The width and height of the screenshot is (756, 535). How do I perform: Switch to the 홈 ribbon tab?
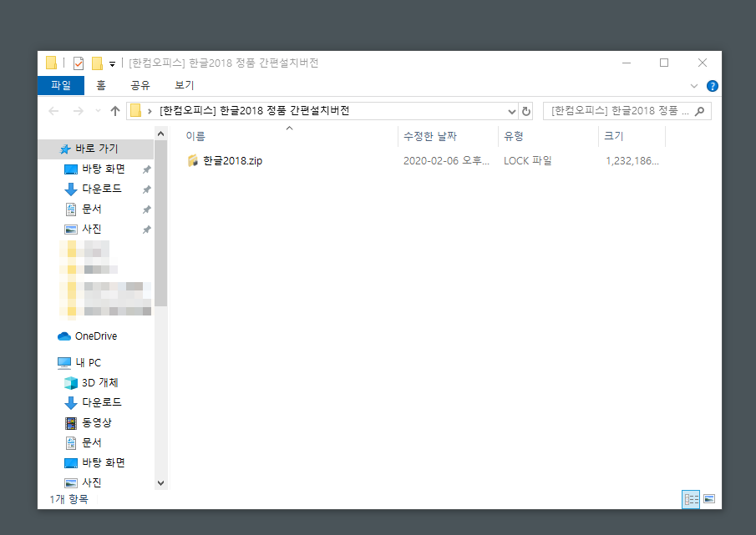101,85
